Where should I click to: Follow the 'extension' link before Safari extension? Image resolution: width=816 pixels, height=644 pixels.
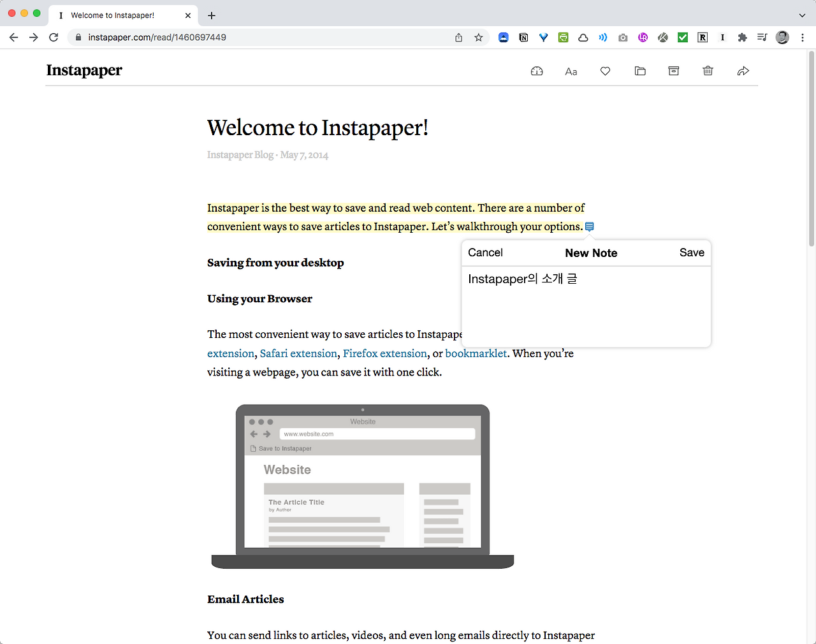[x=231, y=353]
